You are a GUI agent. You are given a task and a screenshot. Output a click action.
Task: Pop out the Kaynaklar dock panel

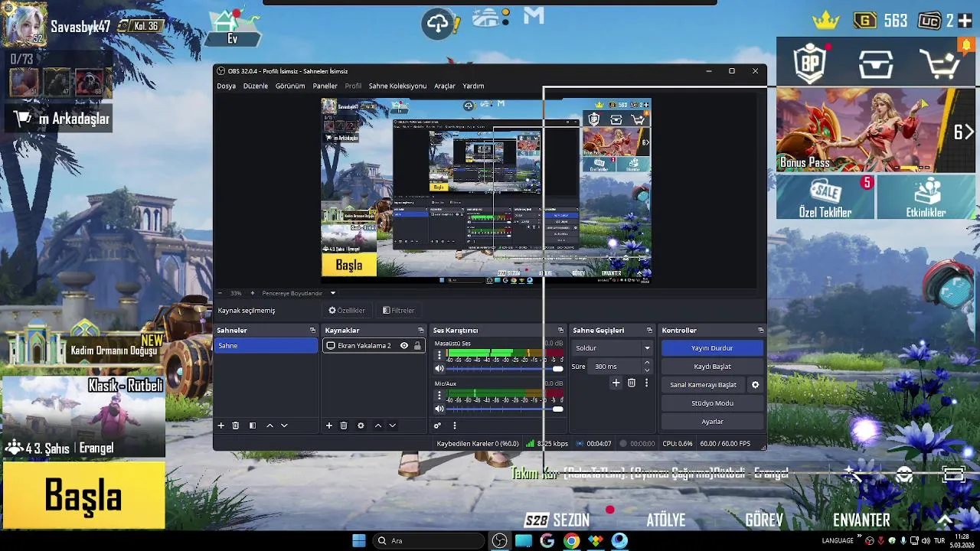click(x=420, y=331)
